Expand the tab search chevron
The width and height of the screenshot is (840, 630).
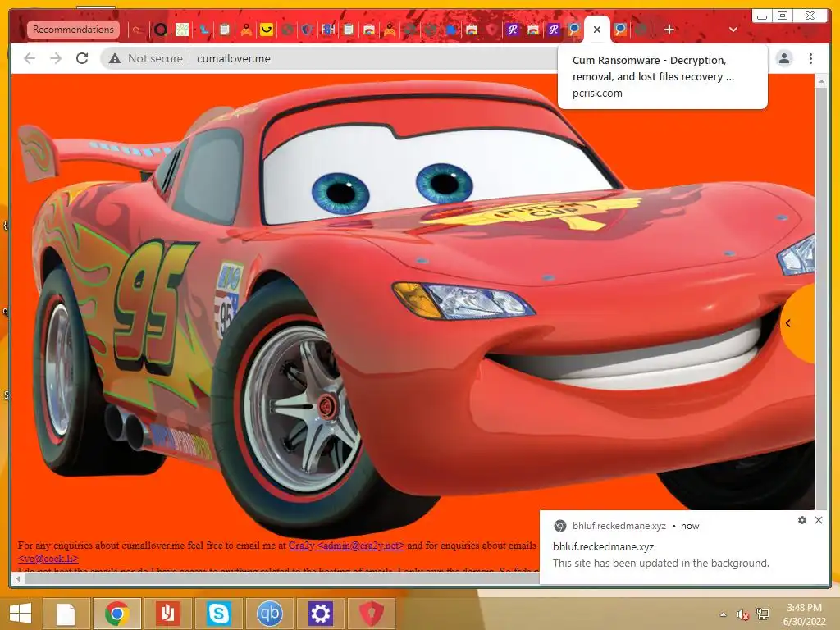733,30
